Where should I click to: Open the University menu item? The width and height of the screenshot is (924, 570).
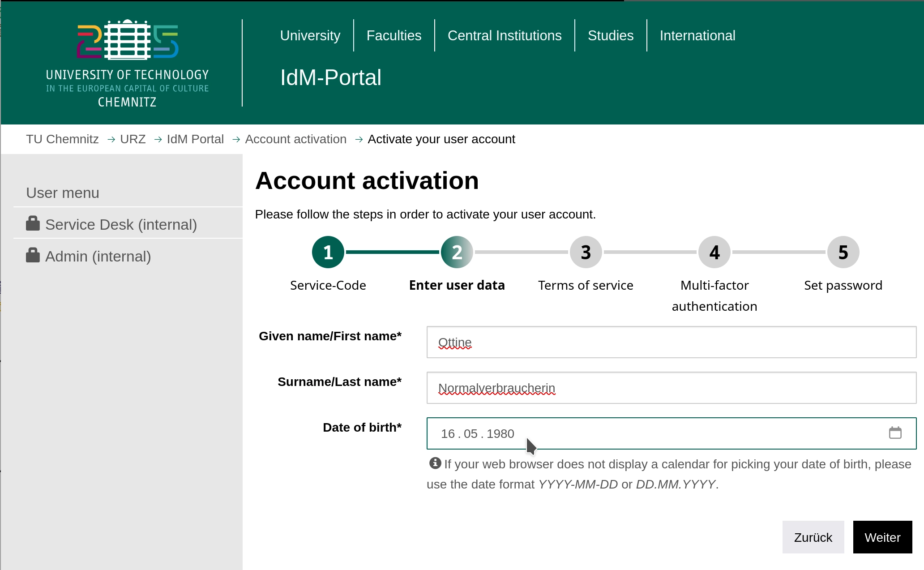pyautogui.click(x=310, y=35)
